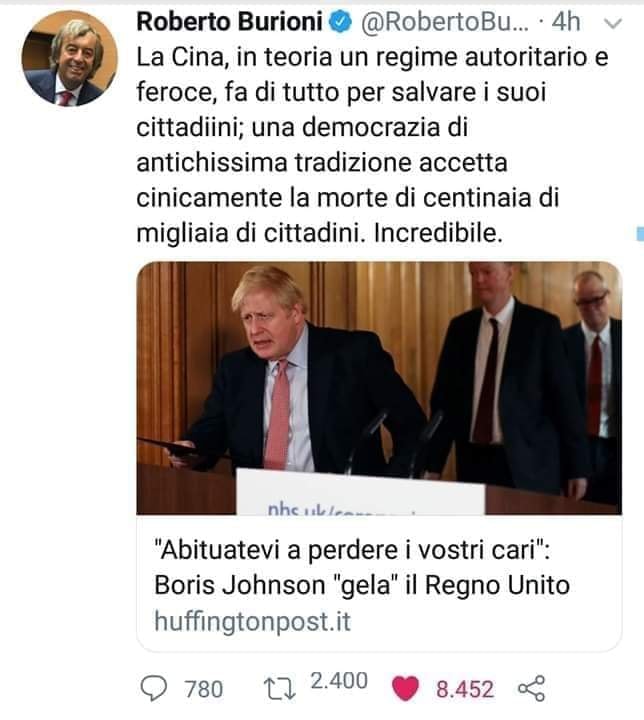
Task: Unlike the tweet via red heart
Action: (x=405, y=689)
